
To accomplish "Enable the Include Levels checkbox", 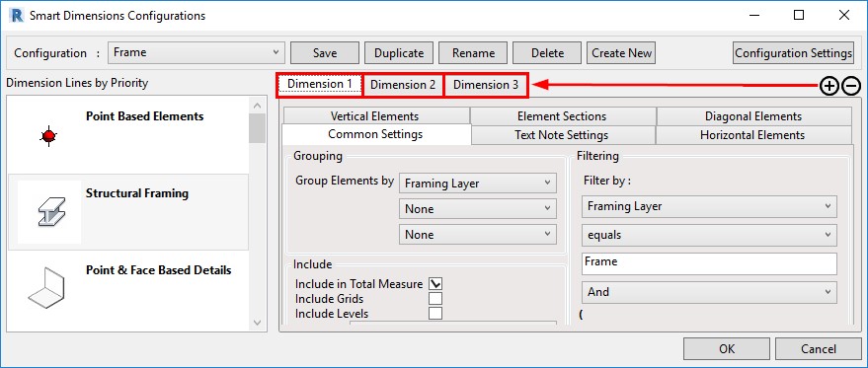I will (x=435, y=313).
